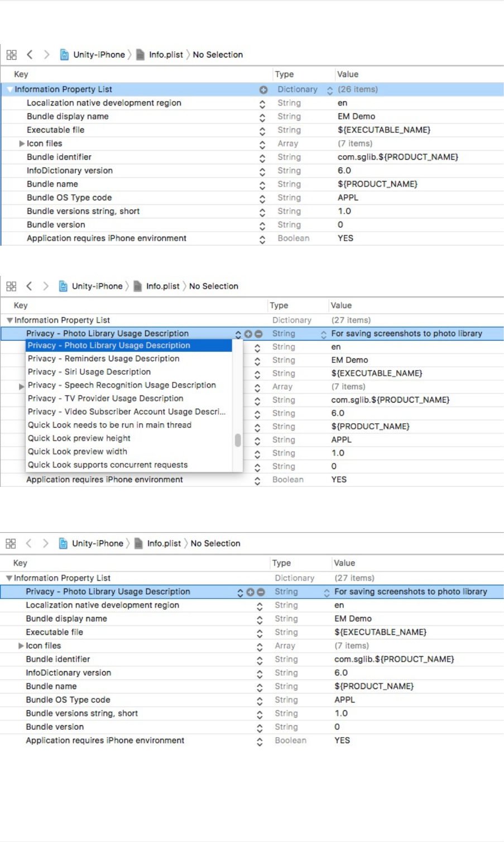The image size is (504, 842).
Task: Select highlighted Privacy - Photo Library dropdown entry
Action: pyautogui.click(x=128, y=346)
